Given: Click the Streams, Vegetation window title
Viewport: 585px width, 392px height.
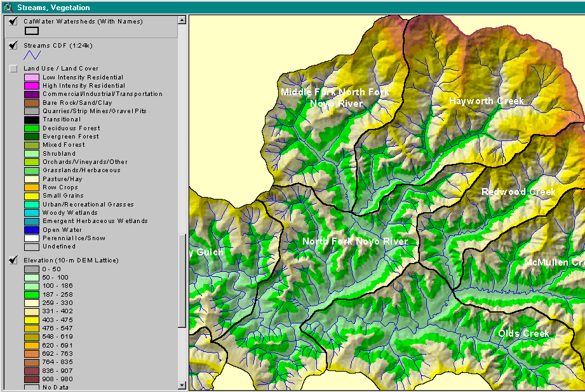Looking at the screenshot, I should point(53,8).
